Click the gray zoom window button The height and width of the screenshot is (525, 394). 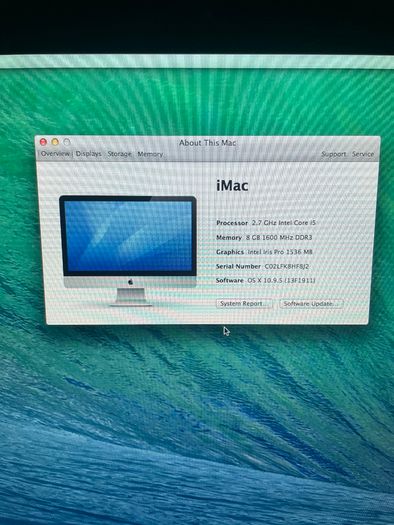(x=67, y=142)
